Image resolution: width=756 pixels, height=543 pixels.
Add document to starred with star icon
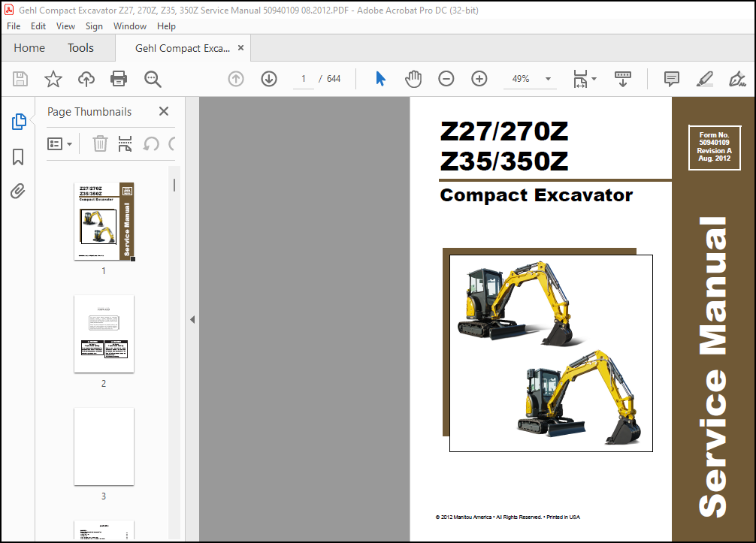53,79
